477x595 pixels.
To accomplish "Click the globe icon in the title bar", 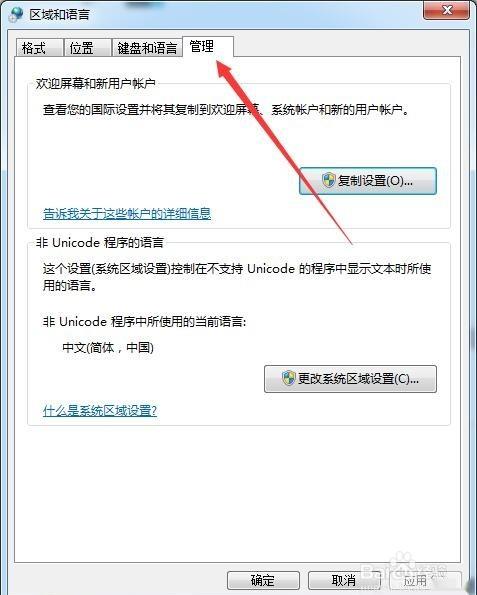I will (x=16, y=14).
